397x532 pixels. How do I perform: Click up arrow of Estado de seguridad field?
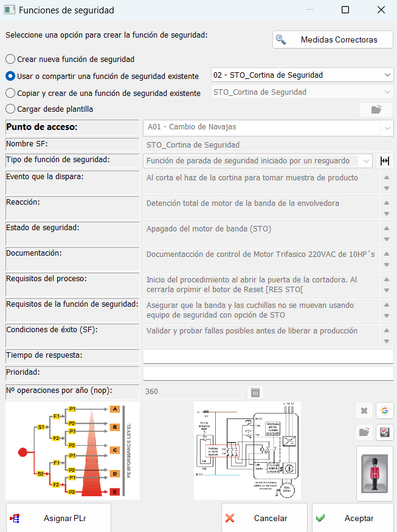(387, 228)
